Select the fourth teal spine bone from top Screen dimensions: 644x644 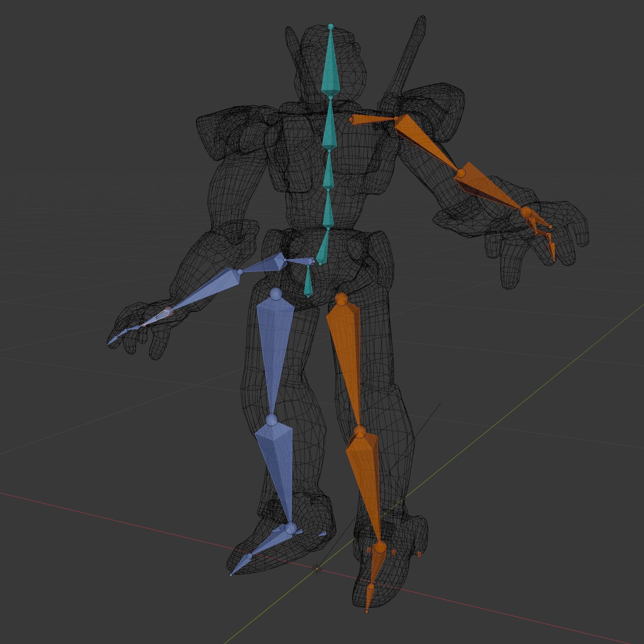click(x=328, y=210)
